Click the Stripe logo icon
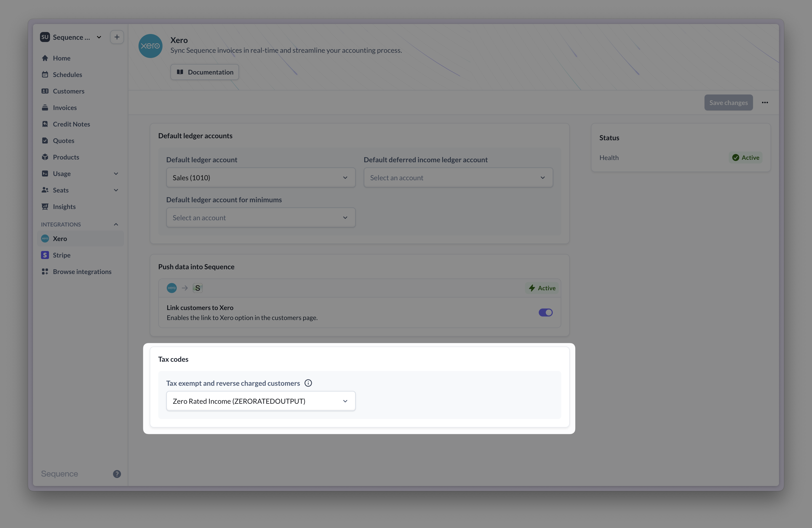Screen dimensions: 812x528 pyautogui.click(x=45, y=255)
